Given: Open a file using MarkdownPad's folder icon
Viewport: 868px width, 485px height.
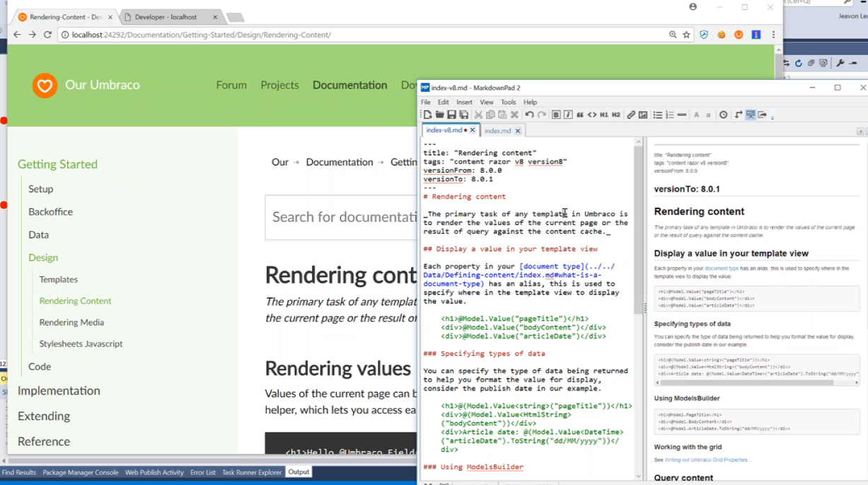Looking at the screenshot, I should coord(439,115).
